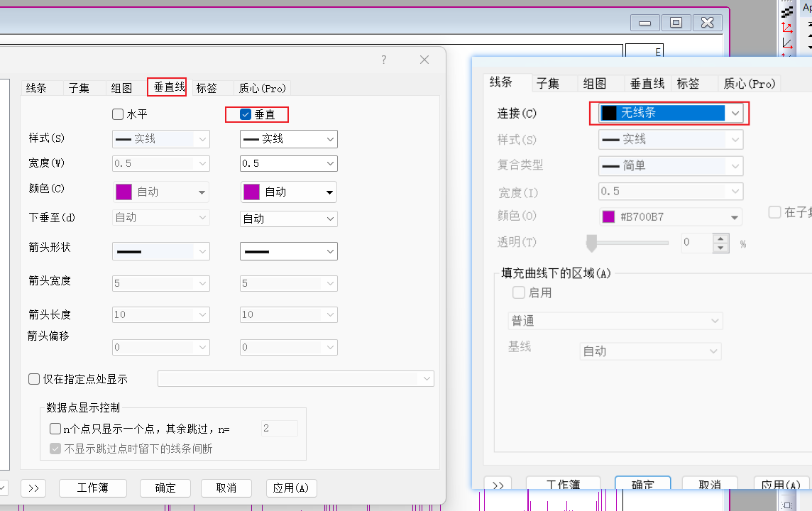Open the #B700B7 color picker

pos(671,217)
